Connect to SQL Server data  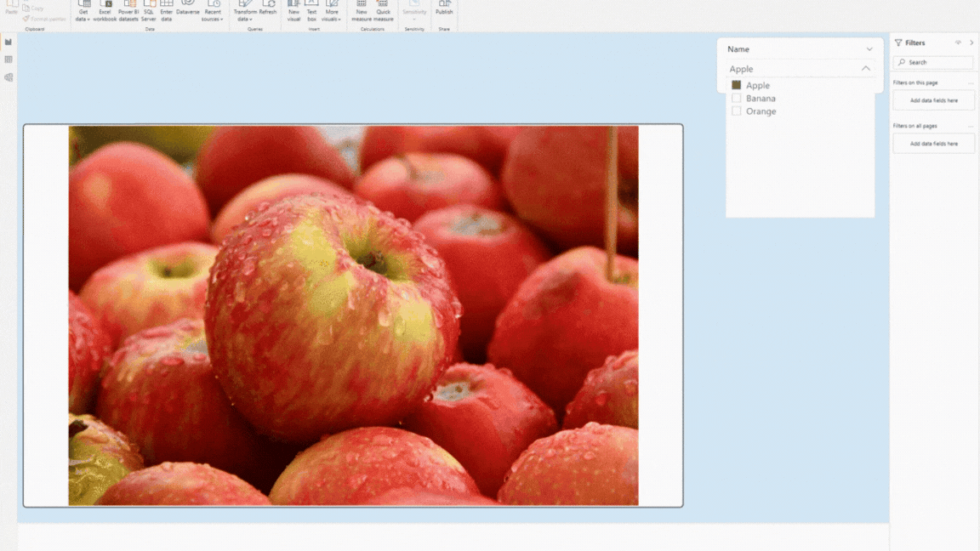tap(149, 12)
